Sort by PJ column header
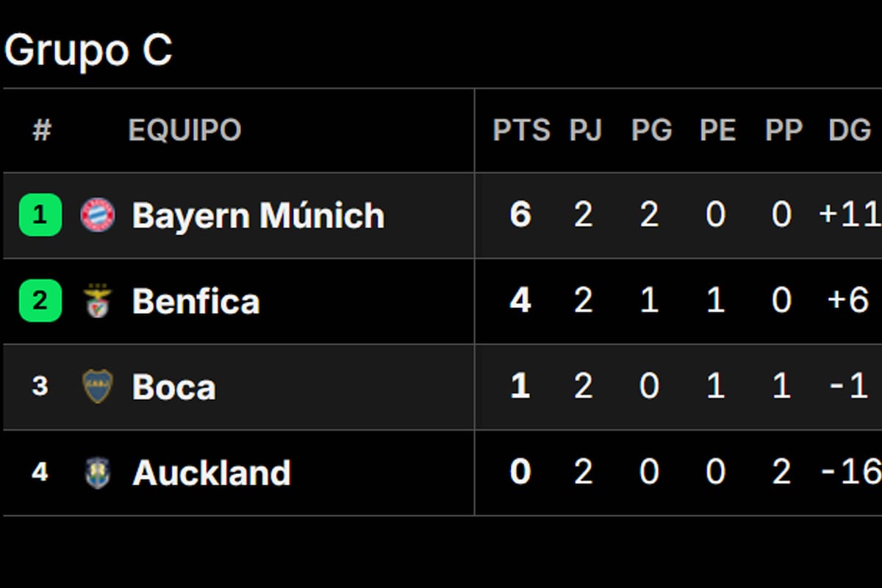 tap(585, 131)
